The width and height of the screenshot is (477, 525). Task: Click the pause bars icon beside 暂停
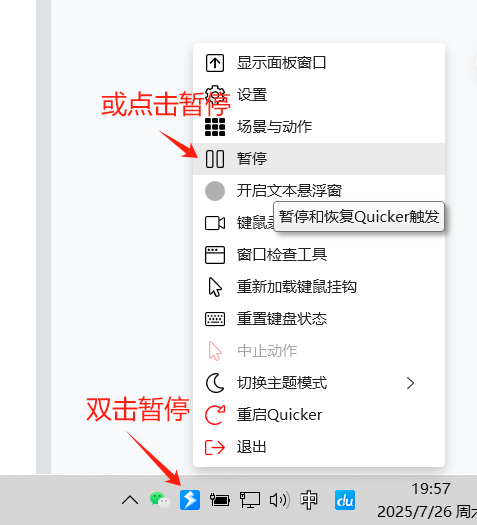click(215, 159)
